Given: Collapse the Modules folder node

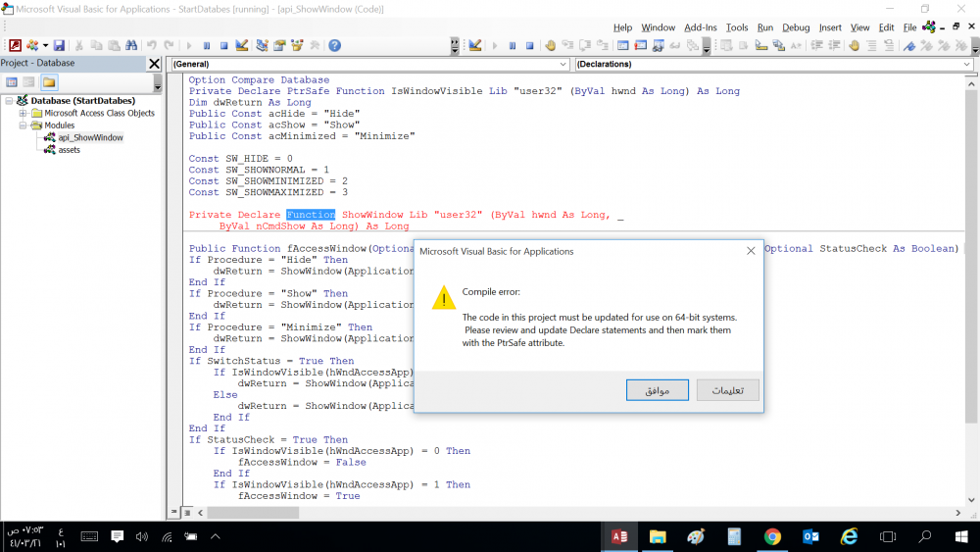Looking at the screenshot, I should (x=23, y=125).
